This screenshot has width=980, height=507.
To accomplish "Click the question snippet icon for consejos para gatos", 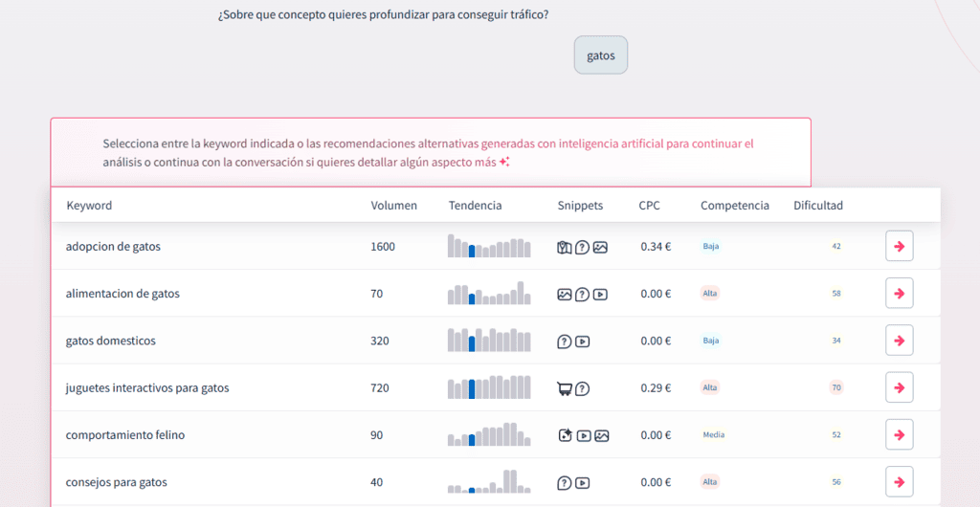I will coord(565,483).
